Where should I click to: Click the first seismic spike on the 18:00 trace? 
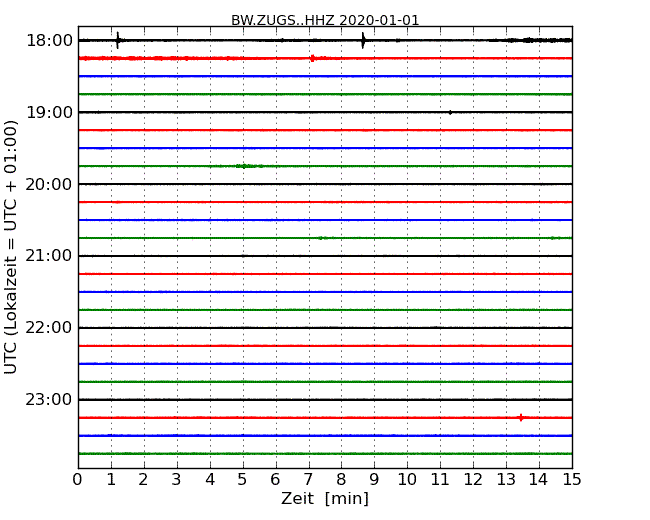tap(118, 40)
